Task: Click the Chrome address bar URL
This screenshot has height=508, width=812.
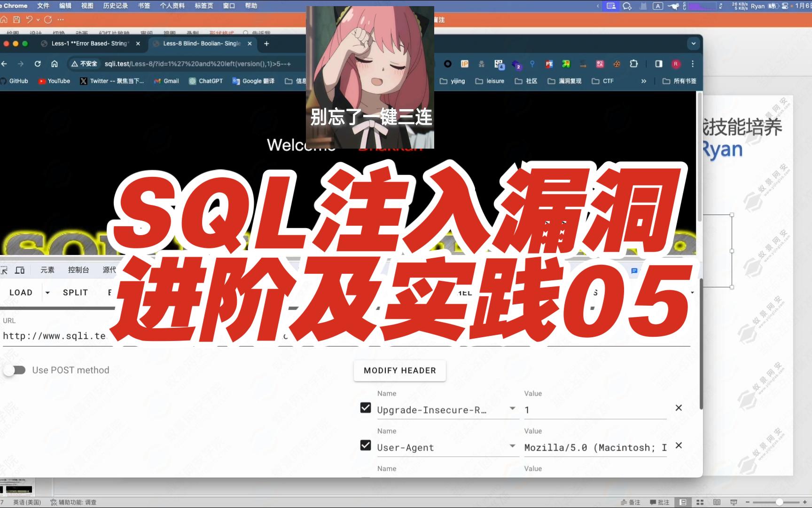Action: (x=198, y=64)
